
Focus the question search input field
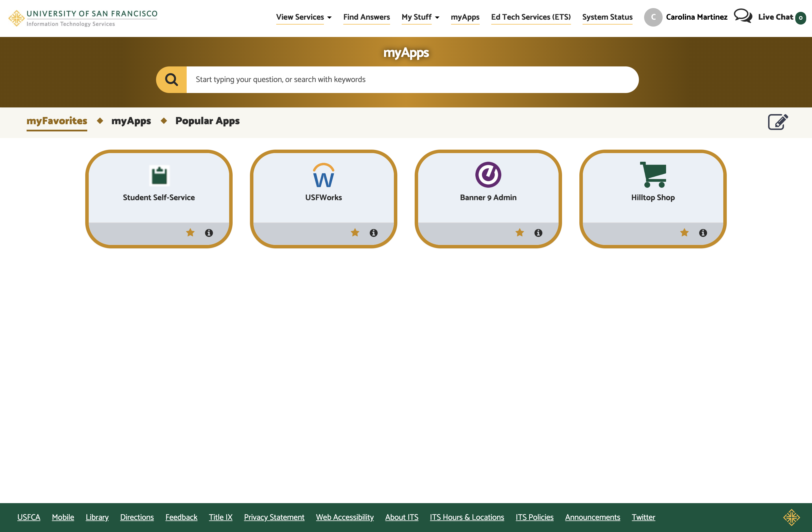pyautogui.click(x=412, y=79)
